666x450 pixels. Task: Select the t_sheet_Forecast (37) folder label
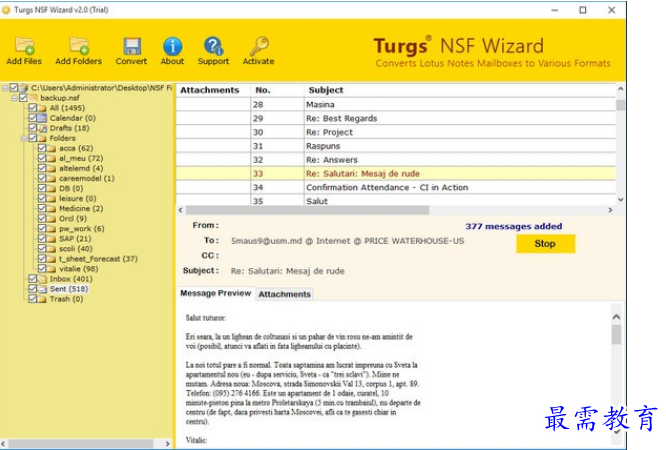(98, 259)
